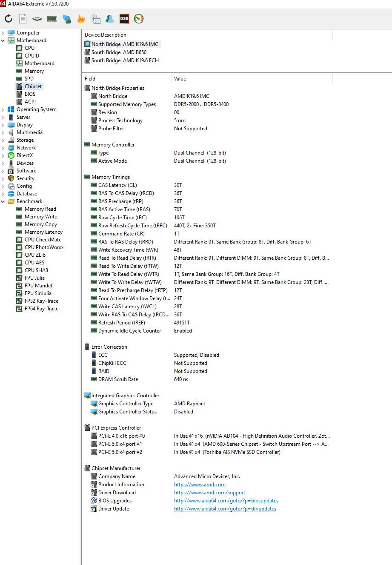This screenshot has width=392, height=565.
Task: Click the Field column header
Action: click(126, 79)
